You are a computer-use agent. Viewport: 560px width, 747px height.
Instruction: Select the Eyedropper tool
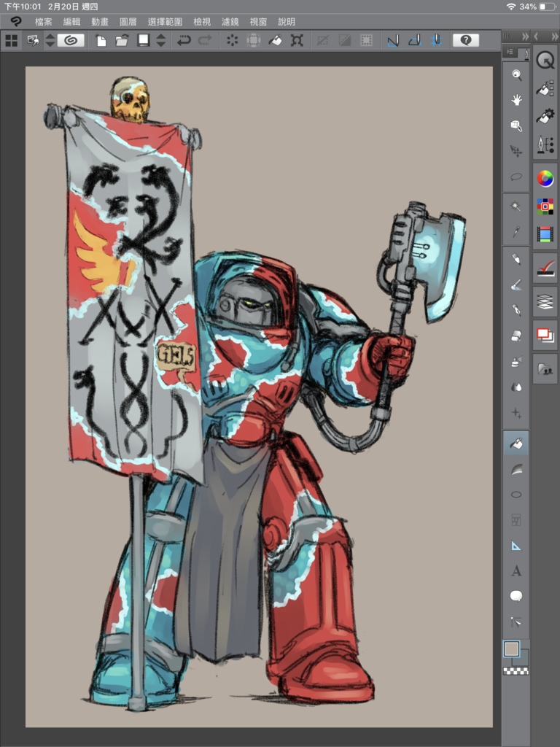516,232
